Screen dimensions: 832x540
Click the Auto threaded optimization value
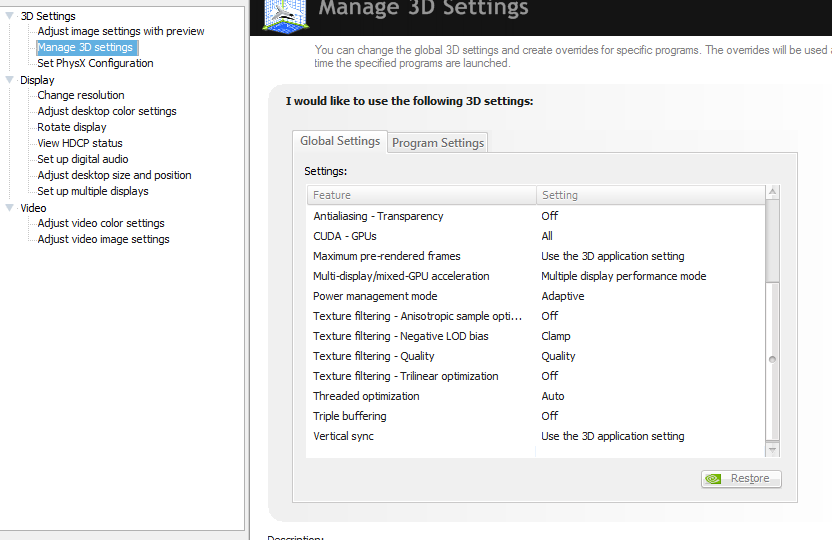(552, 396)
